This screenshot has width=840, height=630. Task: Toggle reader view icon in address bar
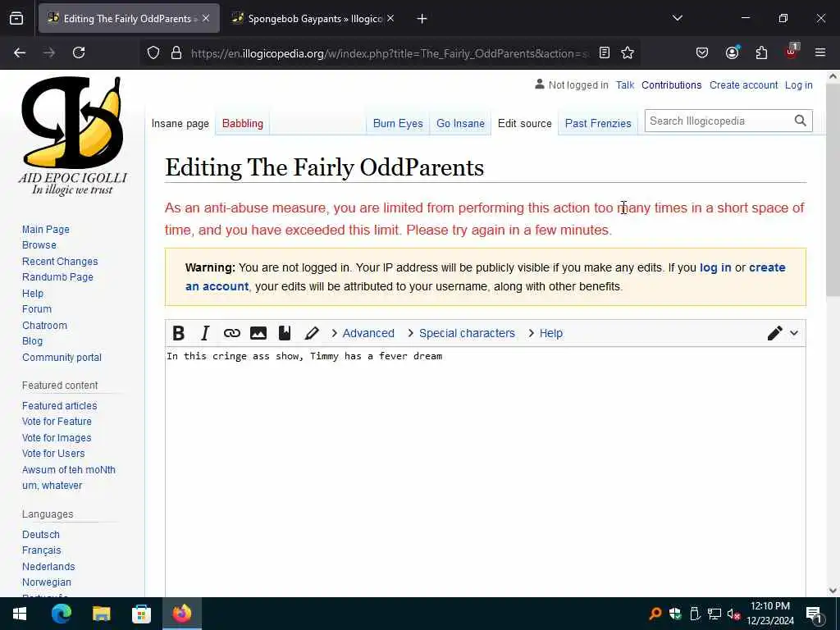tap(605, 52)
